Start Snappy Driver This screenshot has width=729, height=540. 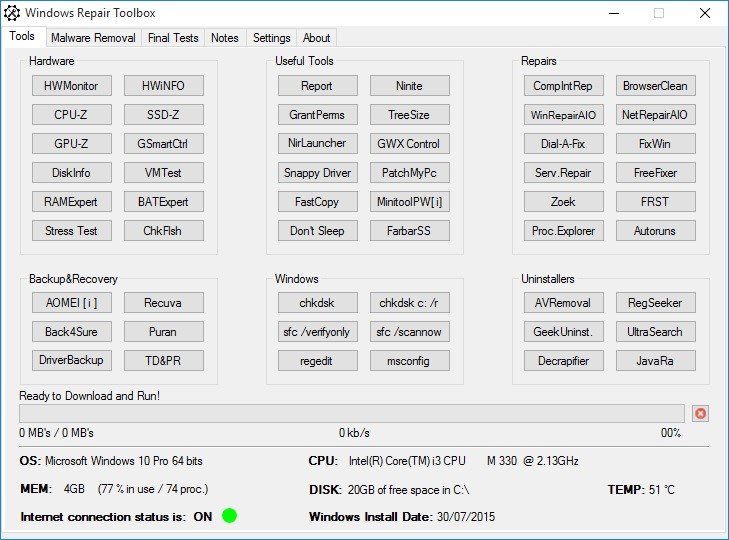[x=318, y=173]
